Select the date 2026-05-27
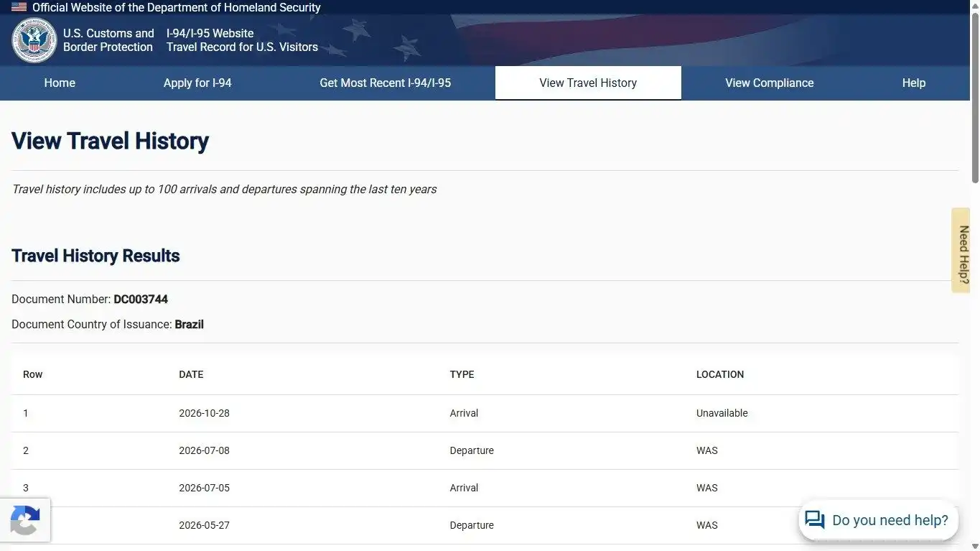This screenshot has height=551, width=980. (x=204, y=525)
